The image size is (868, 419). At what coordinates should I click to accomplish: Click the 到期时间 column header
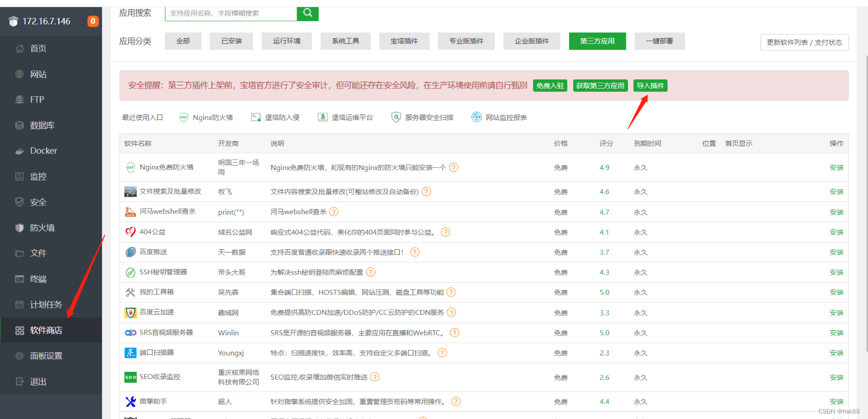tap(648, 144)
